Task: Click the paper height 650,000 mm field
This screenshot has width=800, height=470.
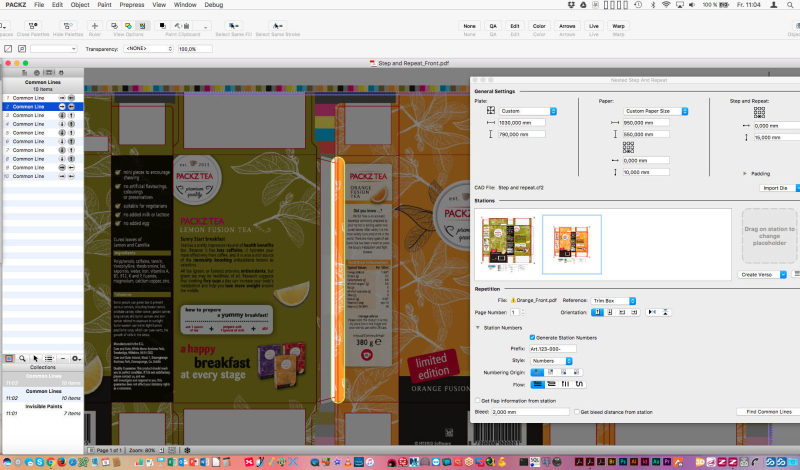Action: 646,134
